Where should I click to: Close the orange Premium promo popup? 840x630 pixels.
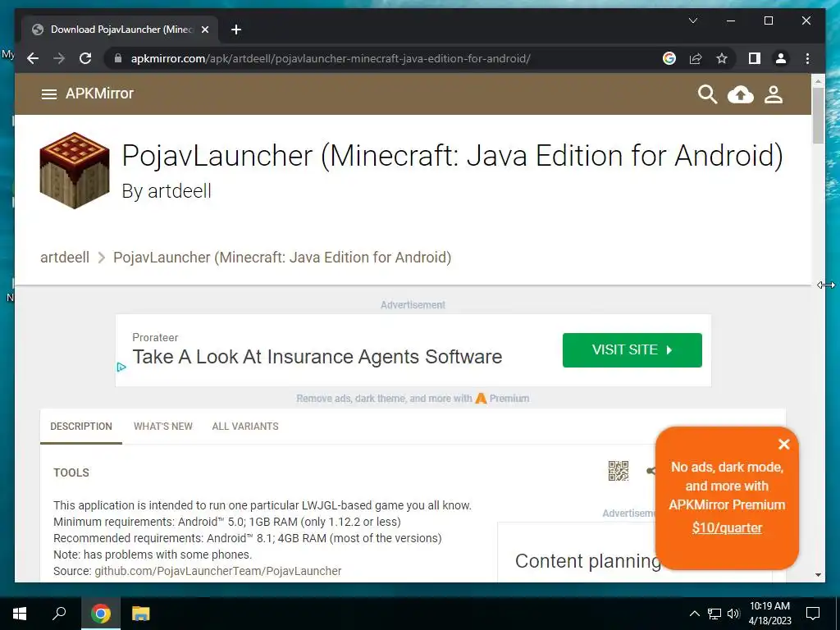pyautogui.click(x=783, y=444)
